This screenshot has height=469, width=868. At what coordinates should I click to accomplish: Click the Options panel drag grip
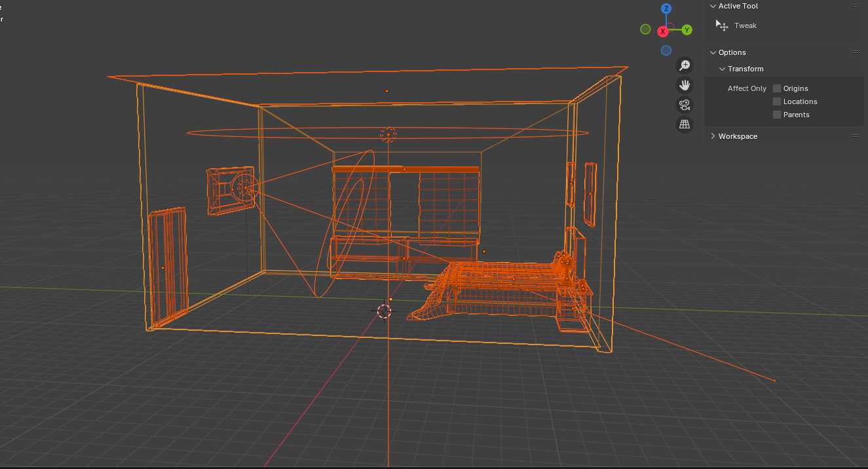[856, 52]
